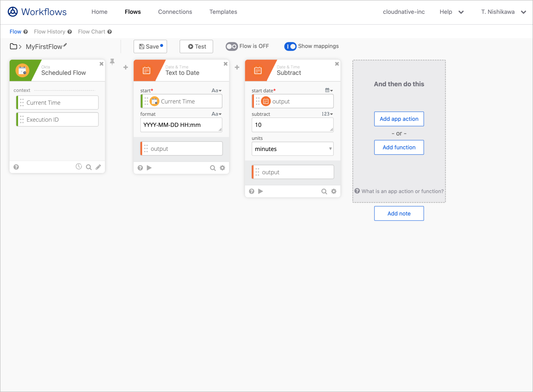Switch to the Flow History tab

click(49, 31)
